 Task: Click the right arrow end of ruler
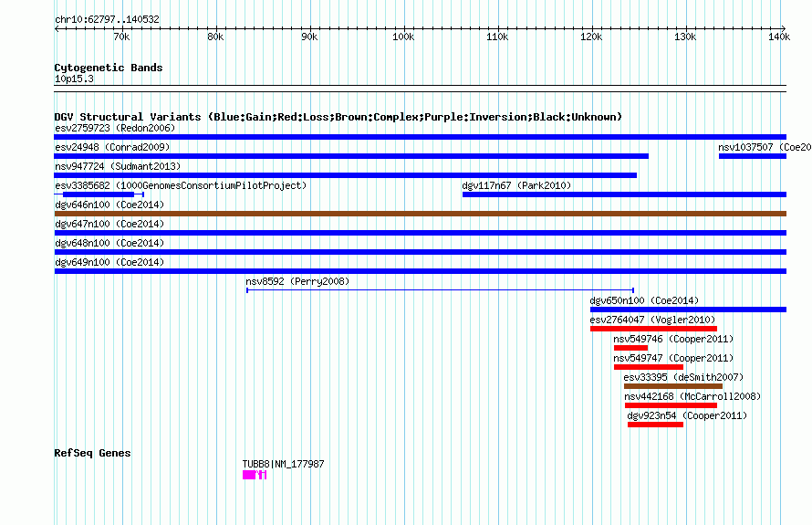pos(784,29)
